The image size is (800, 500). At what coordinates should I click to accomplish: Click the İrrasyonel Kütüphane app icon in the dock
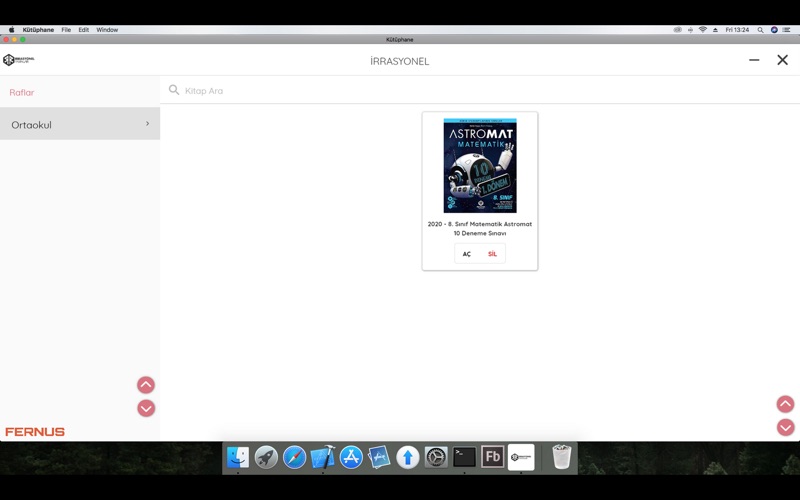coord(521,457)
